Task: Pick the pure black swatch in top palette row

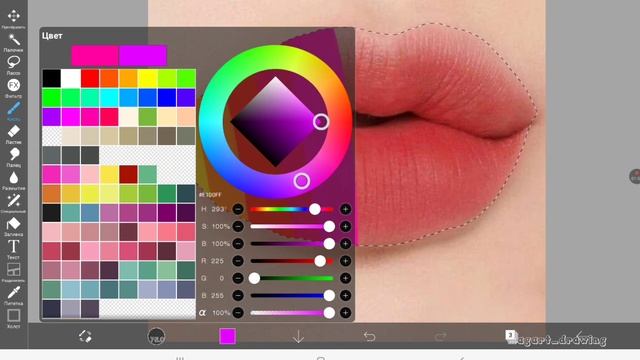Action: (51, 78)
